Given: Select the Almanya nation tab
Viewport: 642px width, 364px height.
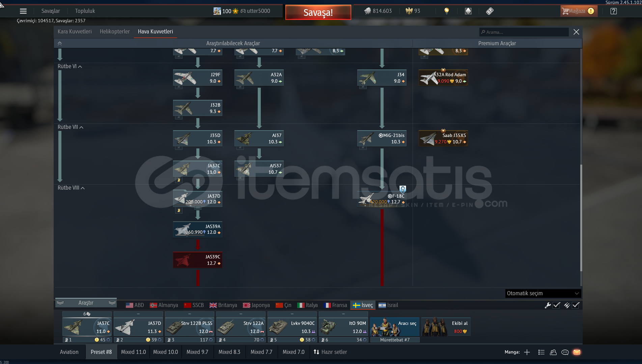Looking at the screenshot, I should 164,305.
